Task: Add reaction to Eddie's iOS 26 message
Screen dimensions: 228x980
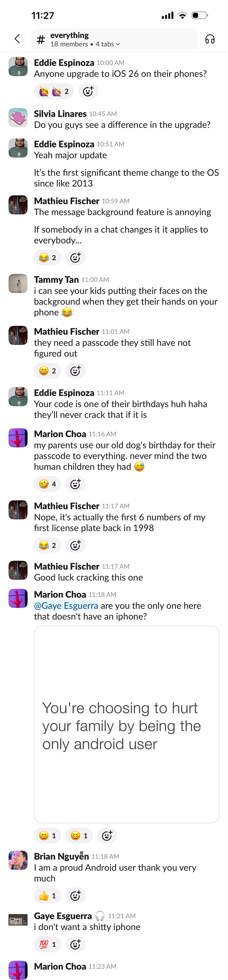Action: [88, 91]
